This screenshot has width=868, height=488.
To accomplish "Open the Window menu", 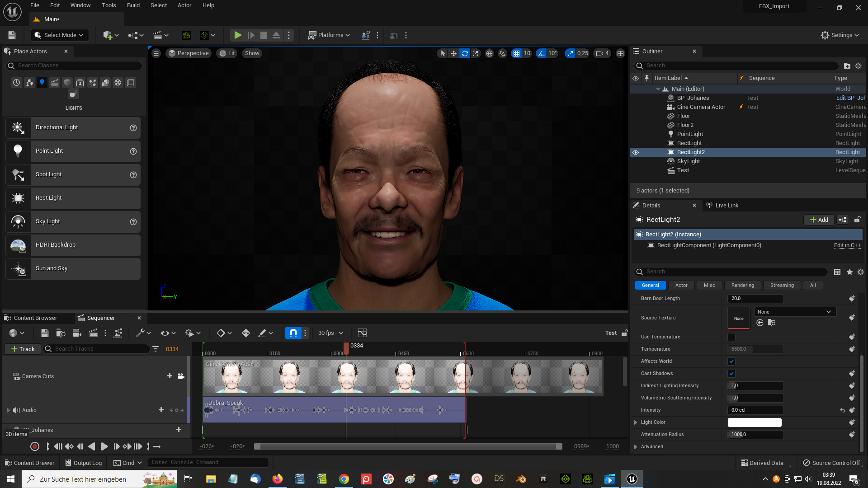I will pyautogui.click(x=80, y=5).
